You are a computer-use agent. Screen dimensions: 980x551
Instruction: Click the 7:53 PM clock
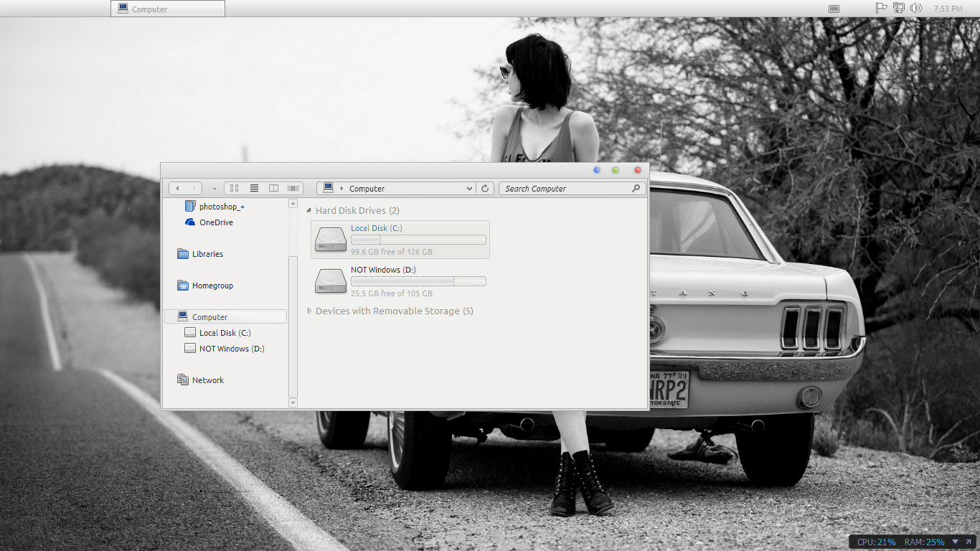pos(948,9)
